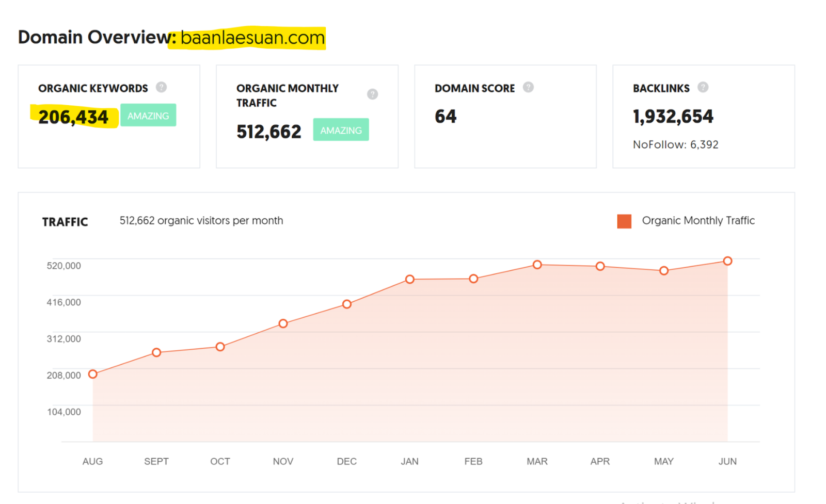Select the AUG data point on chart
The width and height of the screenshot is (826, 504).
[93, 374]
